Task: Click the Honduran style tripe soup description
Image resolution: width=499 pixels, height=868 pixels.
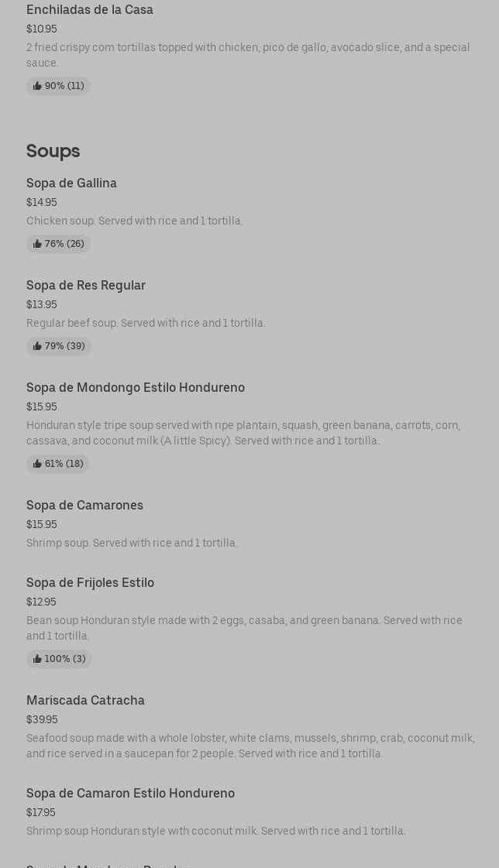Action: (243, 433)
